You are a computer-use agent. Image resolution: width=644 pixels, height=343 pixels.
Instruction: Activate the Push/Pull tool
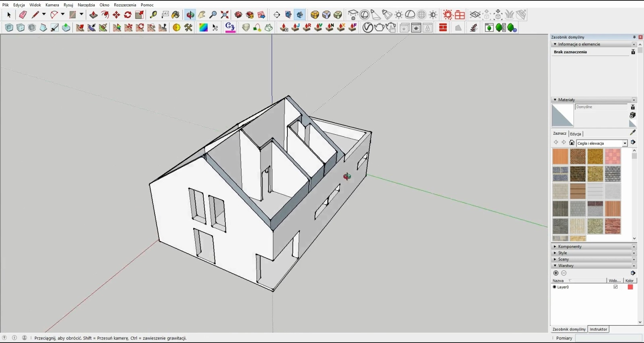coord(93,15)
